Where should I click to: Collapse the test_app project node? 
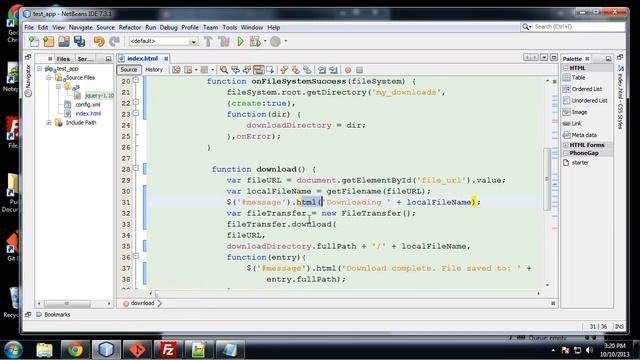pyautogui.click(x=40, y=69)
